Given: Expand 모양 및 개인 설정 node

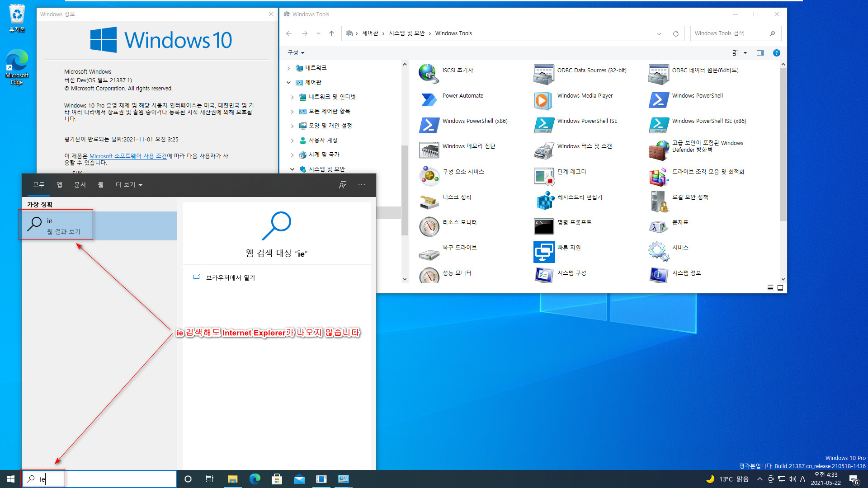Looking at the screenshot, I should [x=292, y=126].
